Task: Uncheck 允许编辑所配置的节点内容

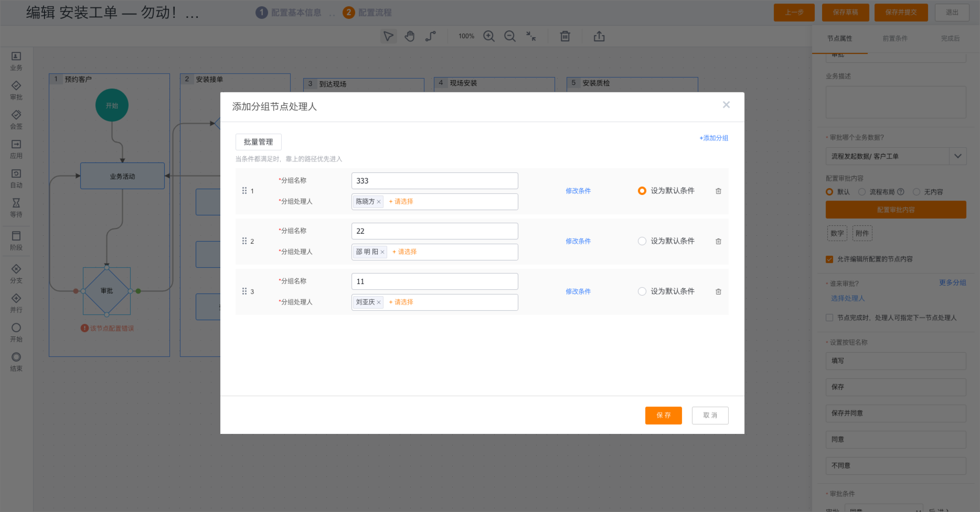Action: click(x=829, y=259)
